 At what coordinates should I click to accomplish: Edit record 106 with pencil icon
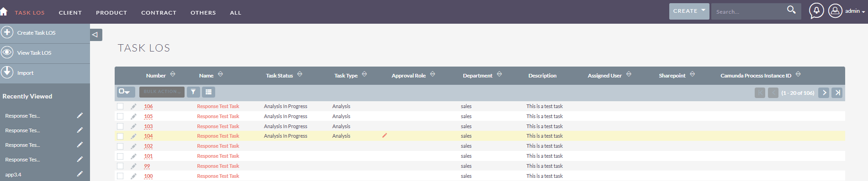[x=133, y=106]
